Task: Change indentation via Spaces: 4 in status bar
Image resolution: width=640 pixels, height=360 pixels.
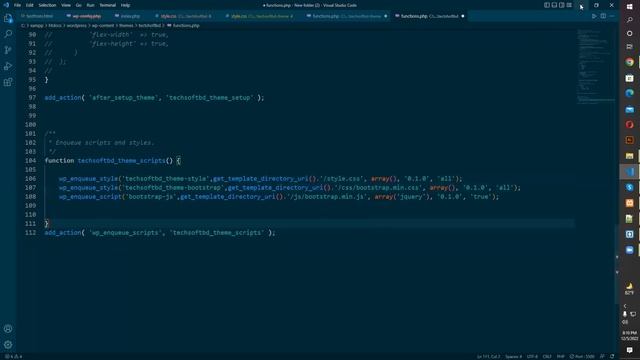Action: pos(513,357)
